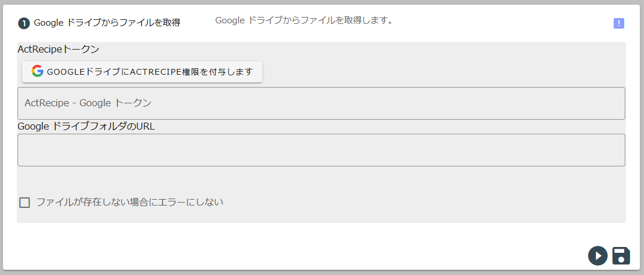Run the step with the play icon
The height and width of the screenshot is (275, 644).
pos(597,255)
